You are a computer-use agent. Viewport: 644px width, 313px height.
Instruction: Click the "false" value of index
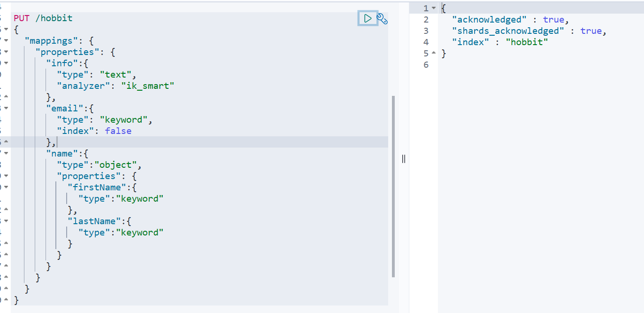[118, 131]
